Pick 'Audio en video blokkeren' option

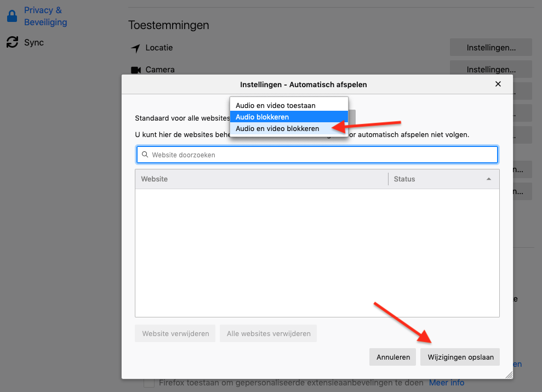coord(277,128)
